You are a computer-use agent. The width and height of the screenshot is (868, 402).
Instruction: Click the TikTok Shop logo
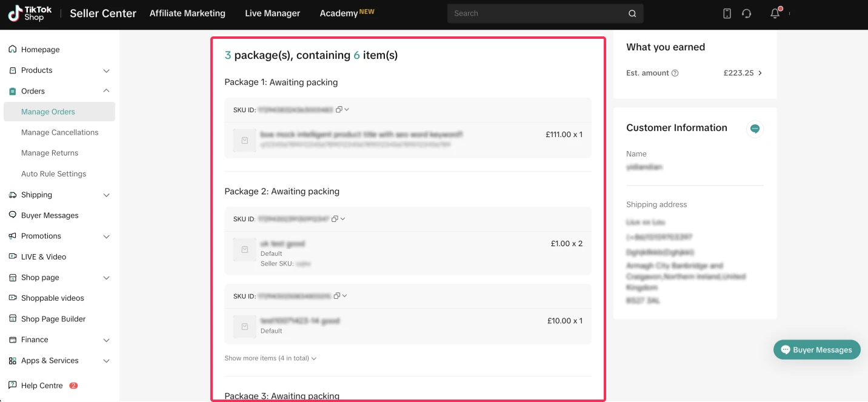point(30,13)
